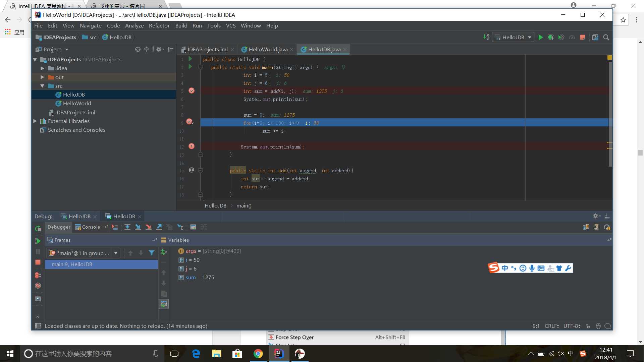
Task: Toggle Mute Breakpoints in debug sidebar
Action: tap(38, 286)
